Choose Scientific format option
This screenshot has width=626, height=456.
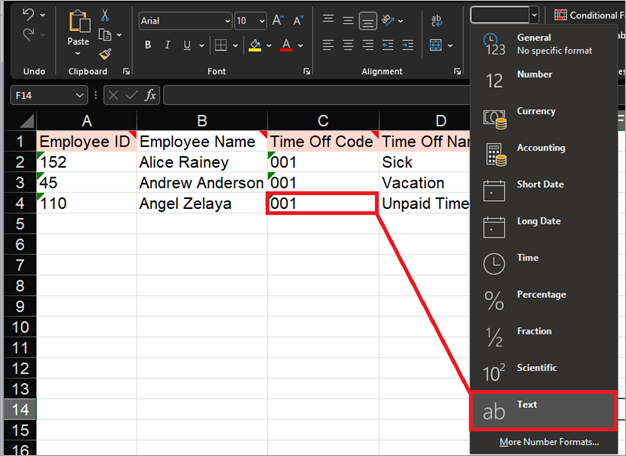(x=544, y=375)
